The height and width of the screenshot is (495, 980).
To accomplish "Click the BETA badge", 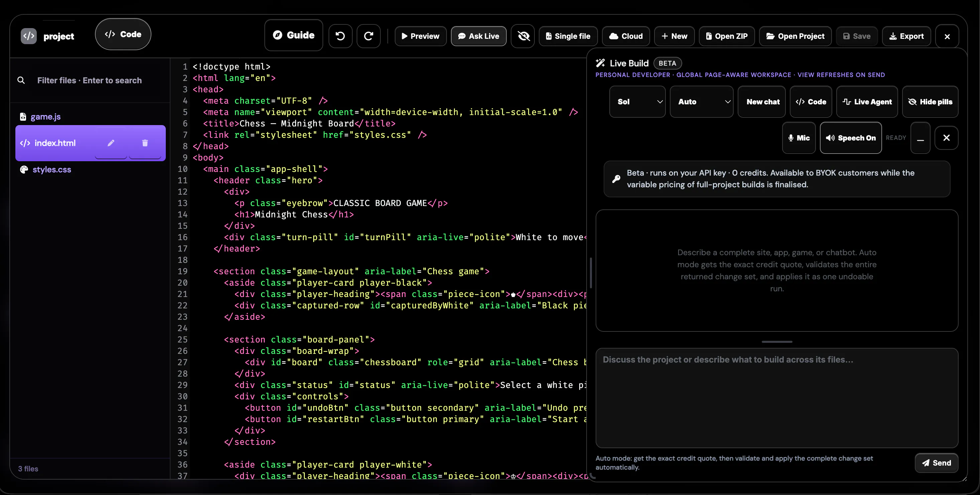I will pyautogui.click(x=667, y=63).
